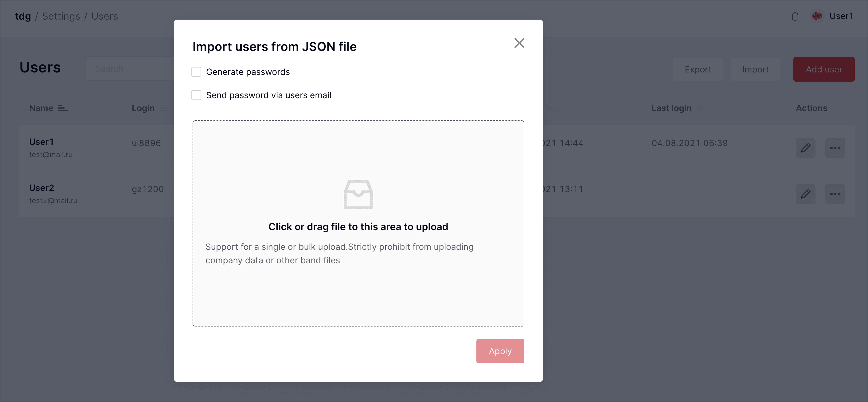The width and height of the screenshot is (868, 402).
Task: Enable the Generate passwords checkbox
Action: pos(196,72)
